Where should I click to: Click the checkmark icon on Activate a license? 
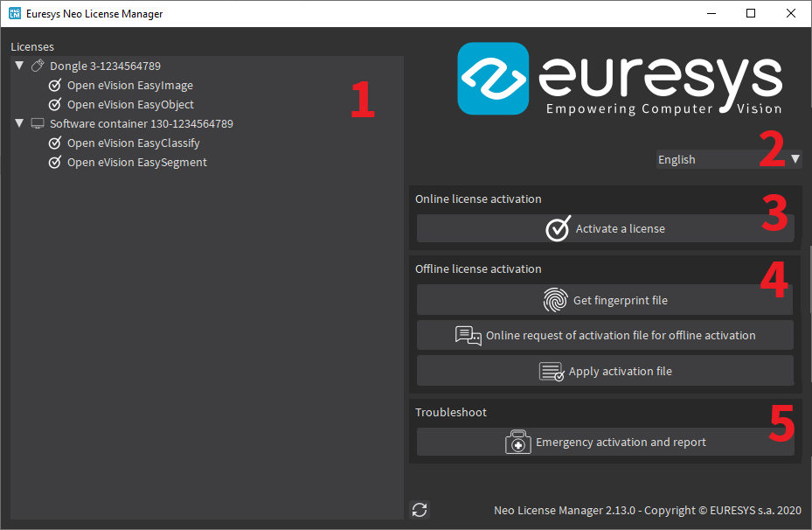click(x=557, y=228)
